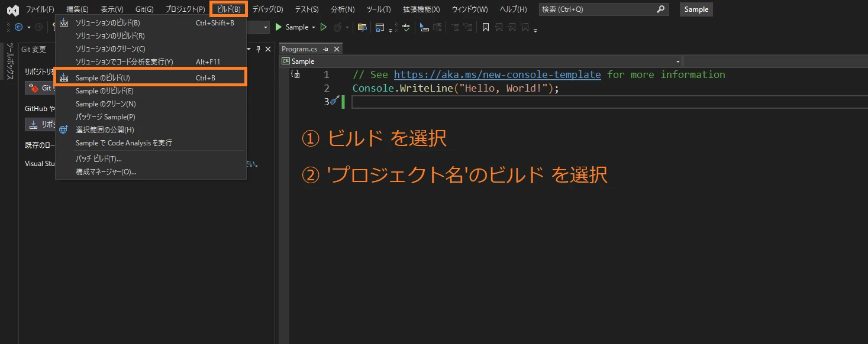868x344 pixels.
Task: Click the increase indent lines icon
Action: pyautogui.click(x=455, y=27)
